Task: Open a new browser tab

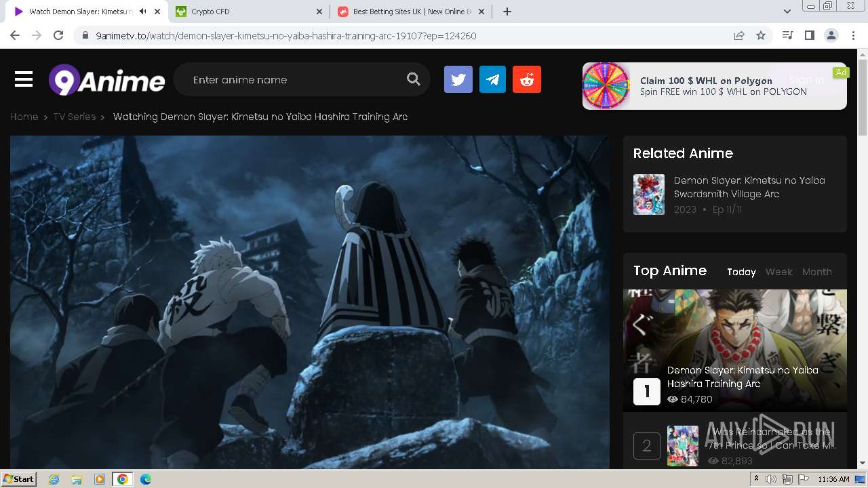Action: pos(507,12)
